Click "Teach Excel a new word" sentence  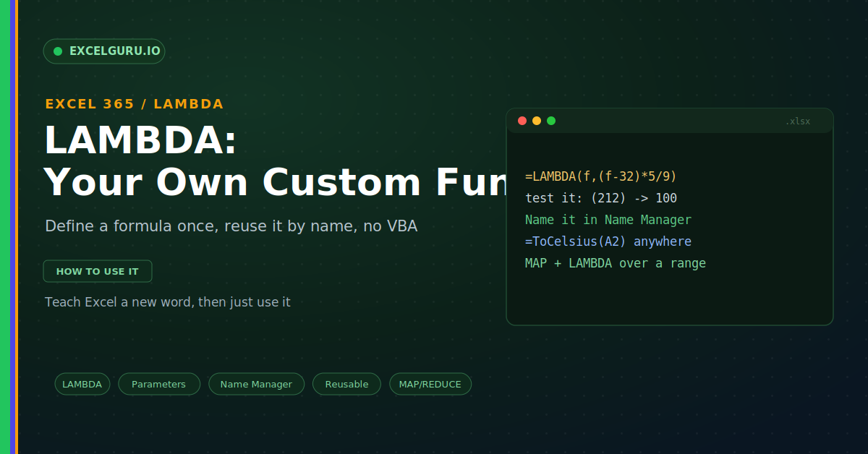pos(168,302)
